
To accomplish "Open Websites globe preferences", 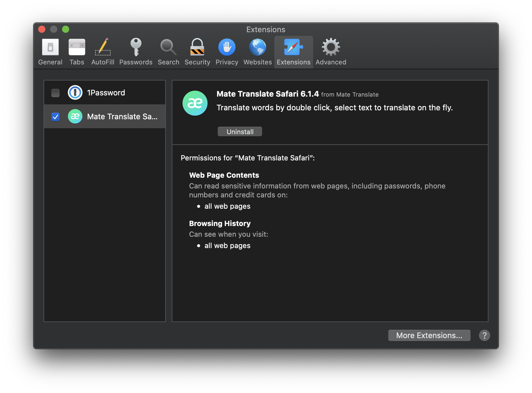I will pos(258,52).
